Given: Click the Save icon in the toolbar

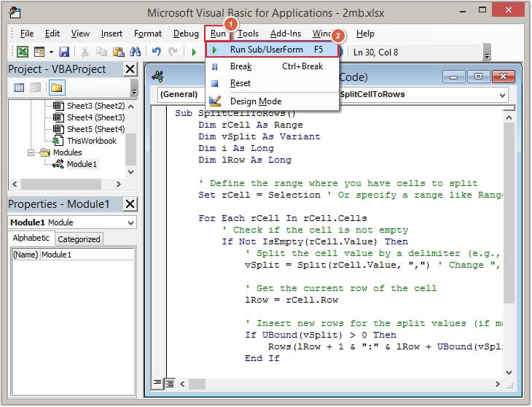Looking at the screenshot, I should pyautogui.click(x=64, y=52).
